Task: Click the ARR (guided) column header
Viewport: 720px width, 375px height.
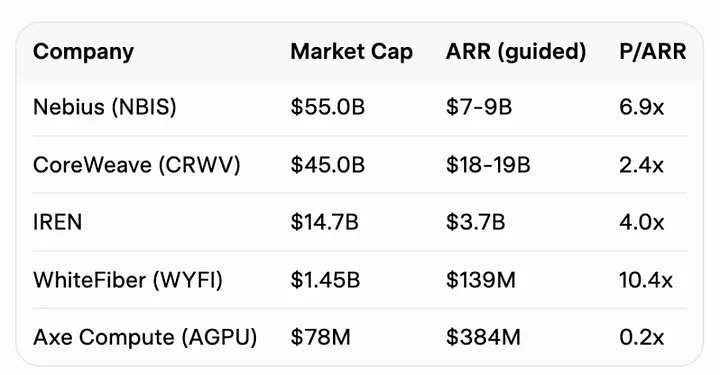Action: (x=516, y=52)
